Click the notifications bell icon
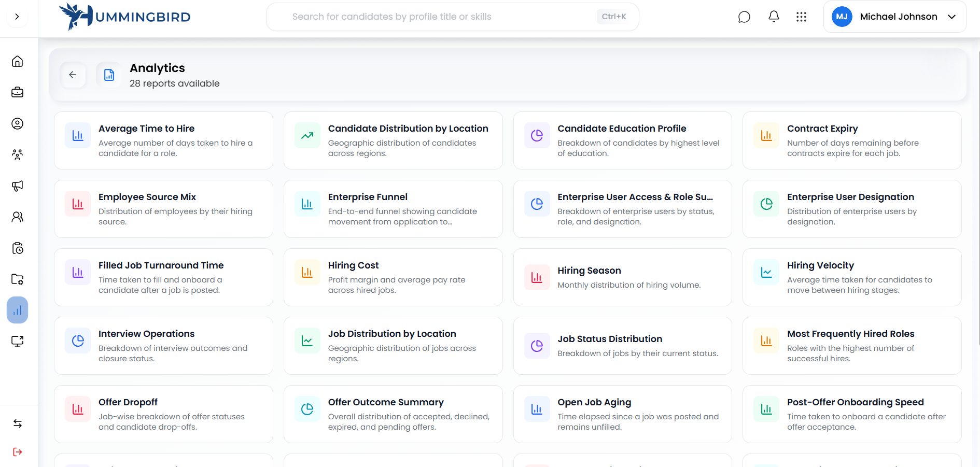This screenshot has height=467, width=980. [x=774, y=17]
